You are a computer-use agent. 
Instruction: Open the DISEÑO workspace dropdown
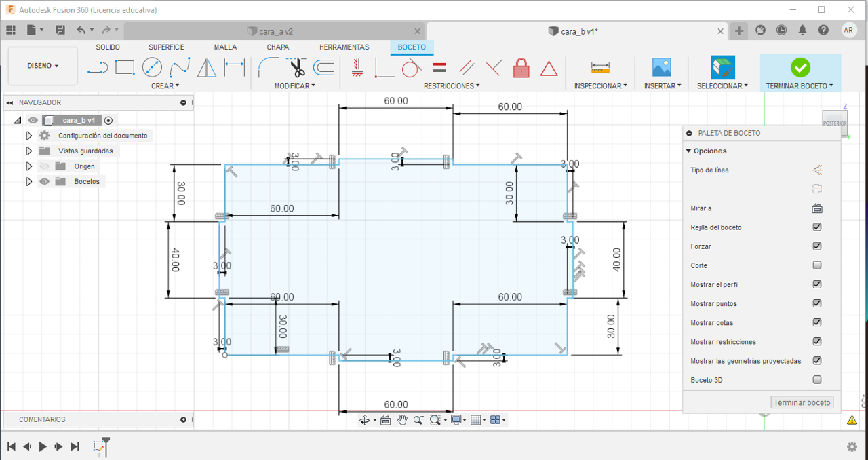(x=43, y=66)
